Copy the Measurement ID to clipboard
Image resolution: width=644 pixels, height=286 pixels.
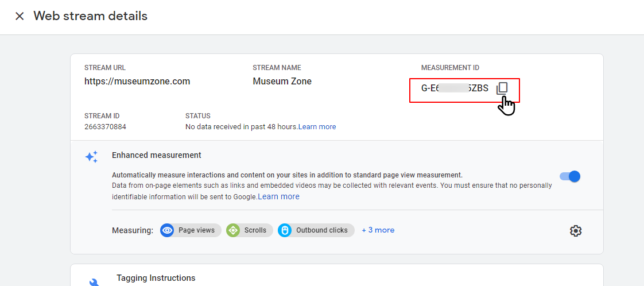pos(502,88)
